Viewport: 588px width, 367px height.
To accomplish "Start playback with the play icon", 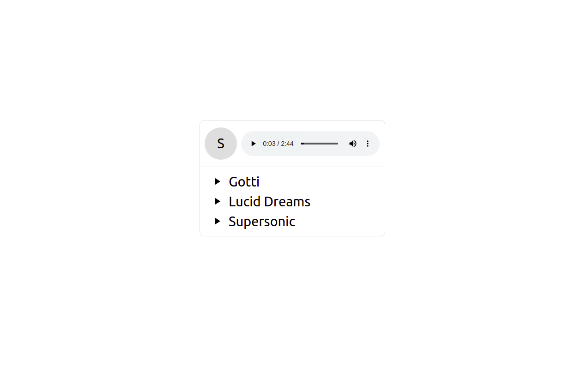I will (x=253, y=144).
